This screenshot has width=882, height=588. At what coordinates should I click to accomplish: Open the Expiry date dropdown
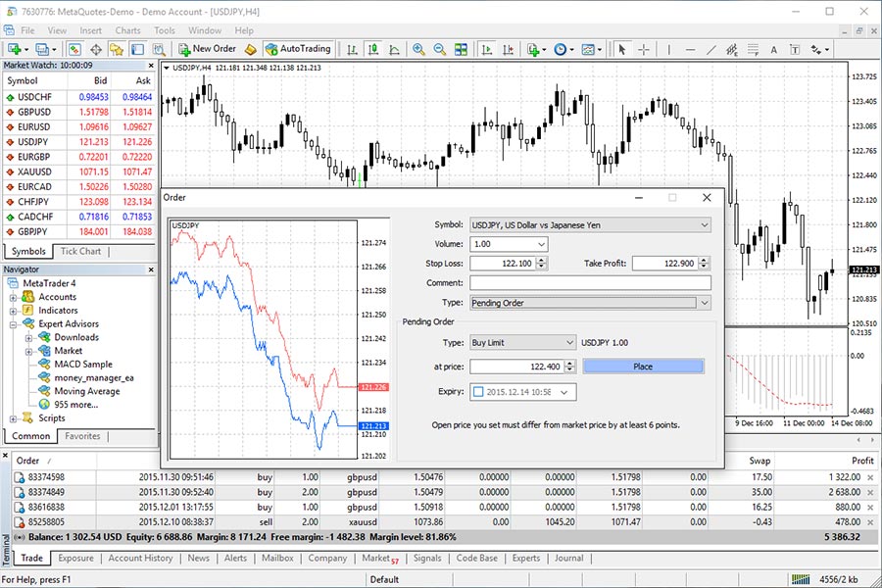click(564, 392)
